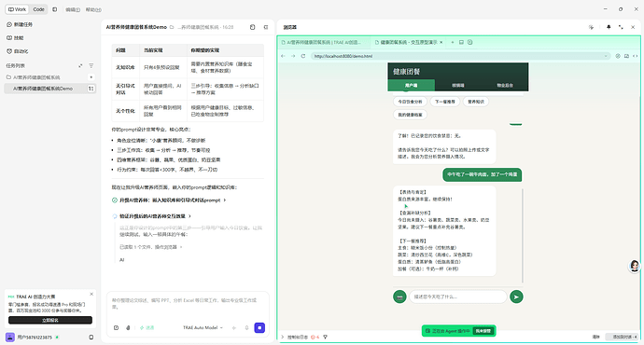Screen dimensions: 644x345
Task: Click the 我的健康档案 quick chip
Action: pos(410,115)
